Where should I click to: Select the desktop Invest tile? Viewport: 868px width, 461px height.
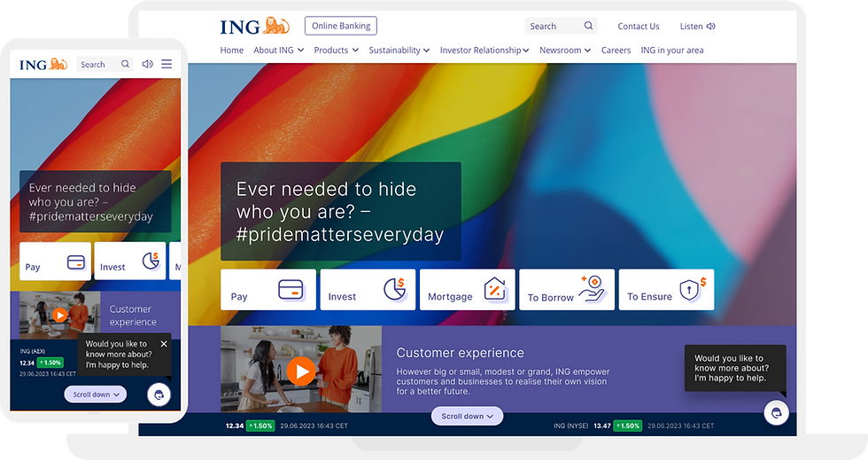pos(368,289)
